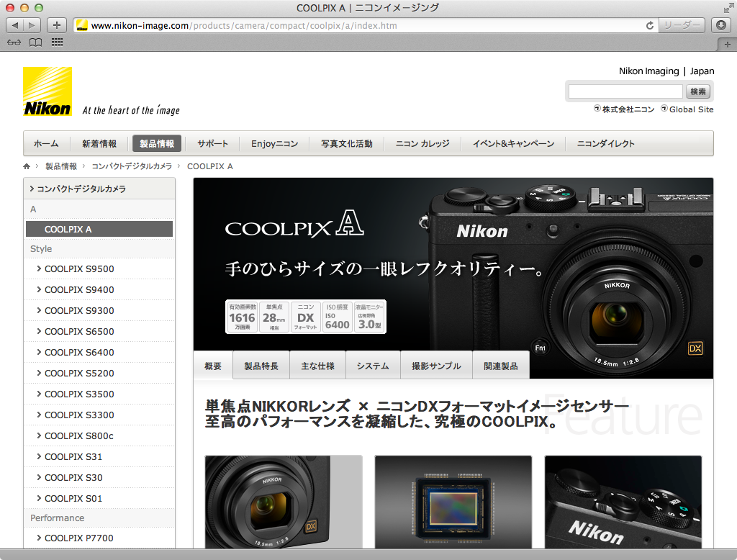Click the Safari forward arrow button
Viewport: 737px width, 560px height.
click(32, 25)
